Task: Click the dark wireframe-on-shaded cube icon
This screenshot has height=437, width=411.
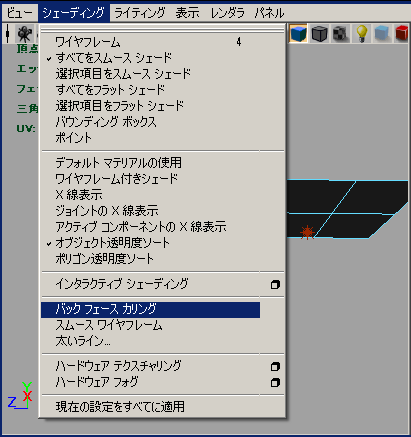Action: pos(319,33)
